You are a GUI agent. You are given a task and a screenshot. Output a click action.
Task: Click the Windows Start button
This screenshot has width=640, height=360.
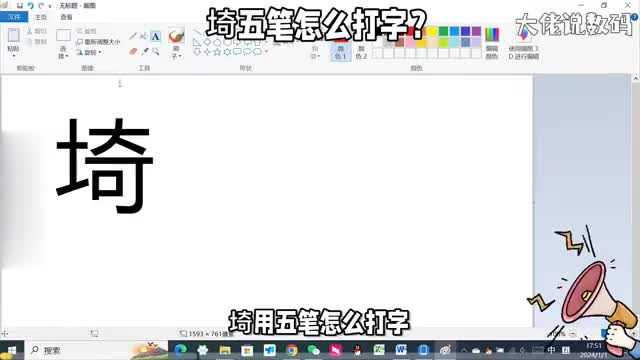[11, 351]
